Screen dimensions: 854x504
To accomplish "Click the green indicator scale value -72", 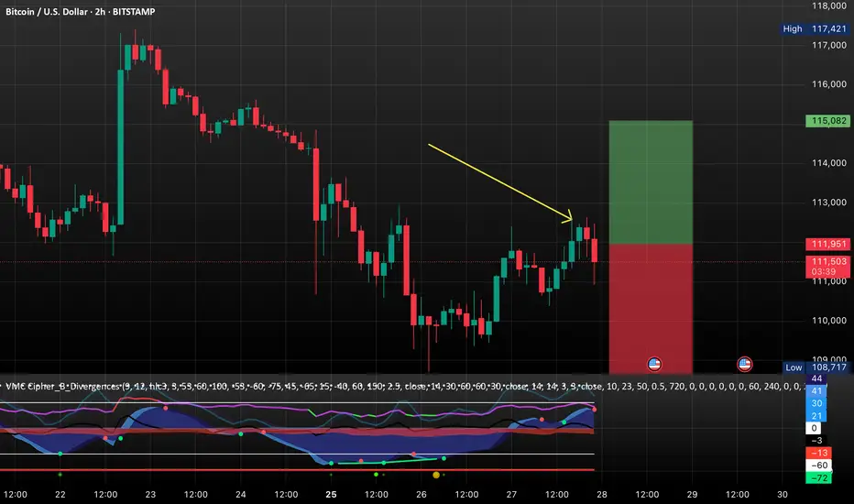I will 818,477.
